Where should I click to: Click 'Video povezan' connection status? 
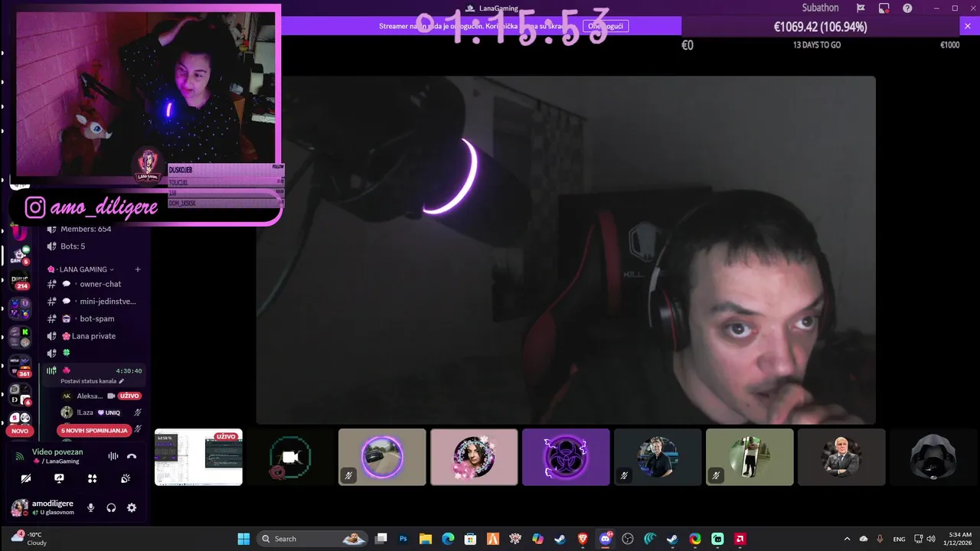pyautogui.click(x=57, y=452)
